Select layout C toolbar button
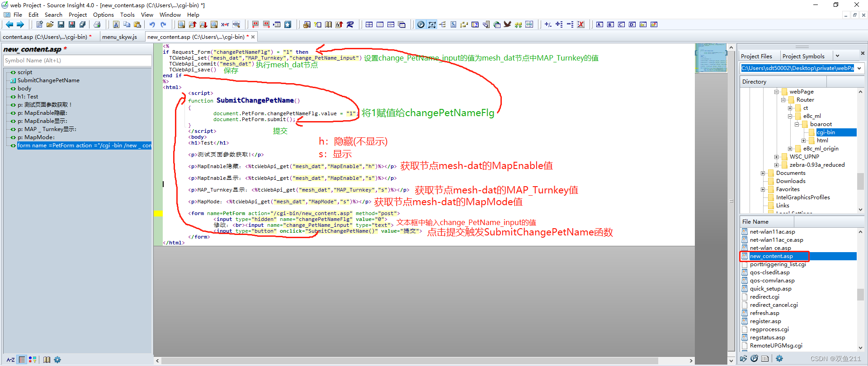Image resolution: width=868 pixels, height=366 pixels. 621,24
